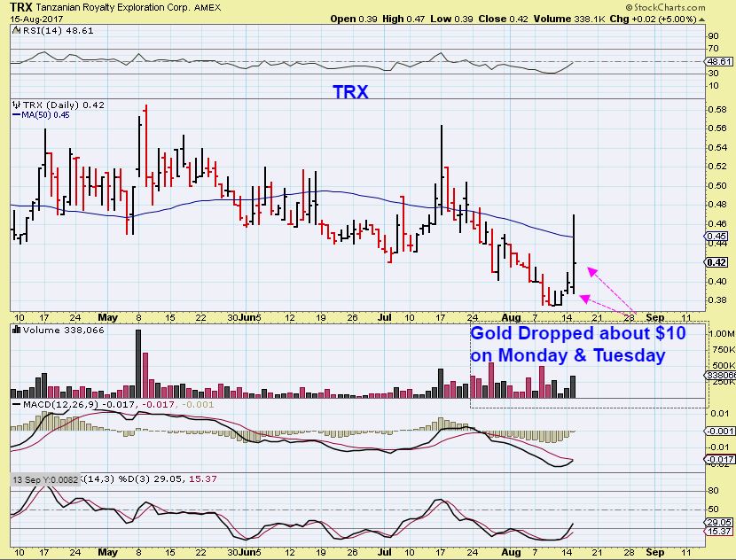Click the 29.05 stochastic axis tag
736x560 pixels.
pyautogui.click(x=719, y=523)
